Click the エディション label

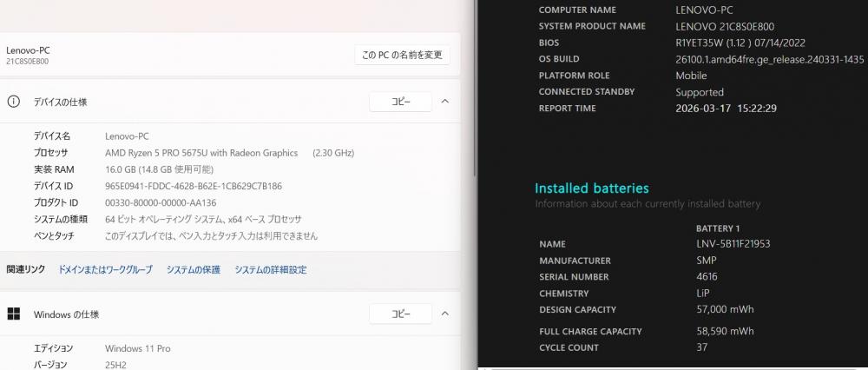53,348
